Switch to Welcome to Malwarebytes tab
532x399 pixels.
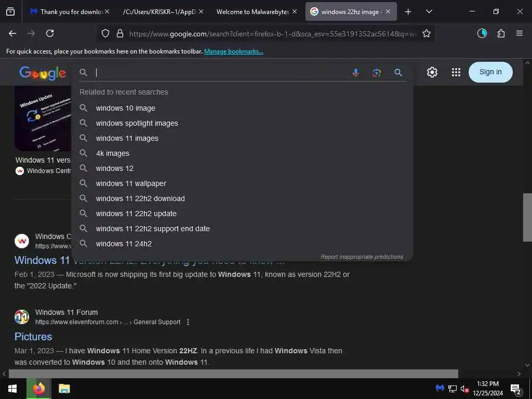coord(257,12)
